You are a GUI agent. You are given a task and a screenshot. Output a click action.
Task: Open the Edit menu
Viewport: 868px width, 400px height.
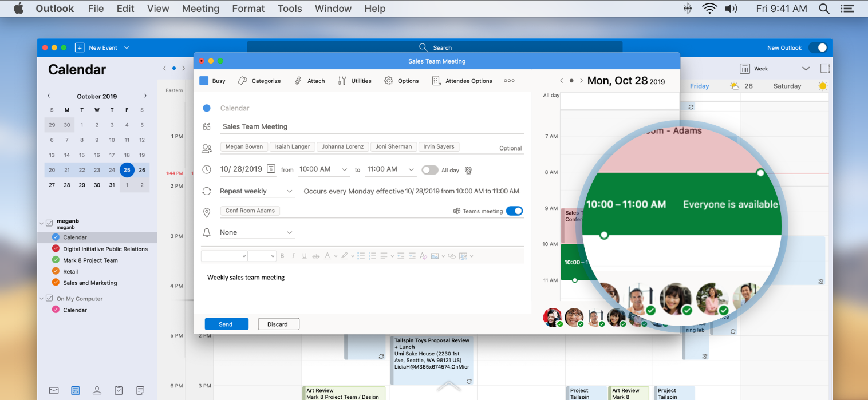(x=125, y=9)
